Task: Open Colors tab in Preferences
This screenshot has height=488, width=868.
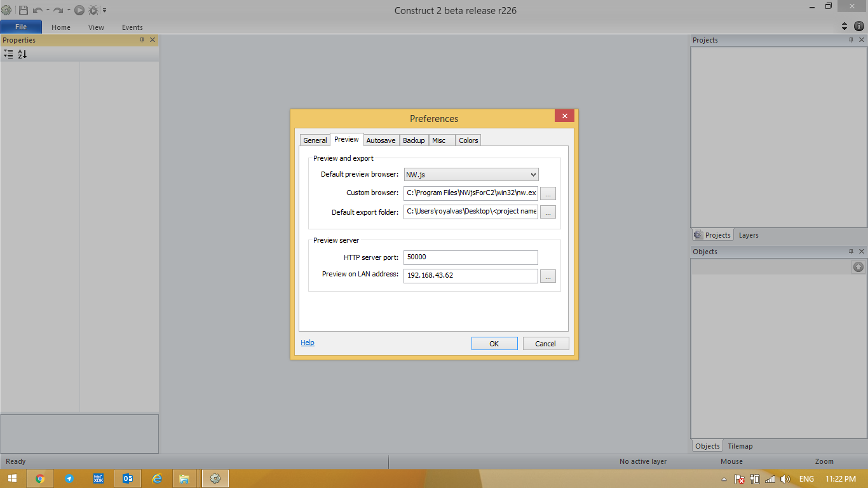Action: (469, 140)
